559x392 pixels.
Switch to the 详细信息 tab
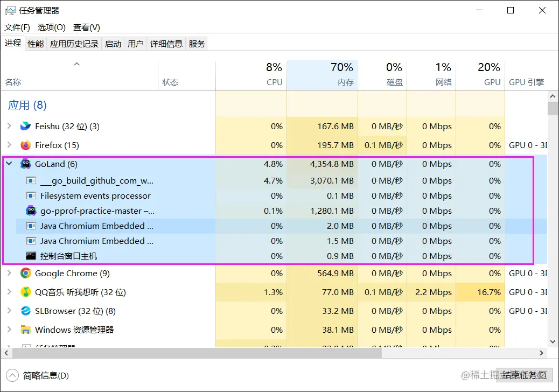click(x=166, y=44)
